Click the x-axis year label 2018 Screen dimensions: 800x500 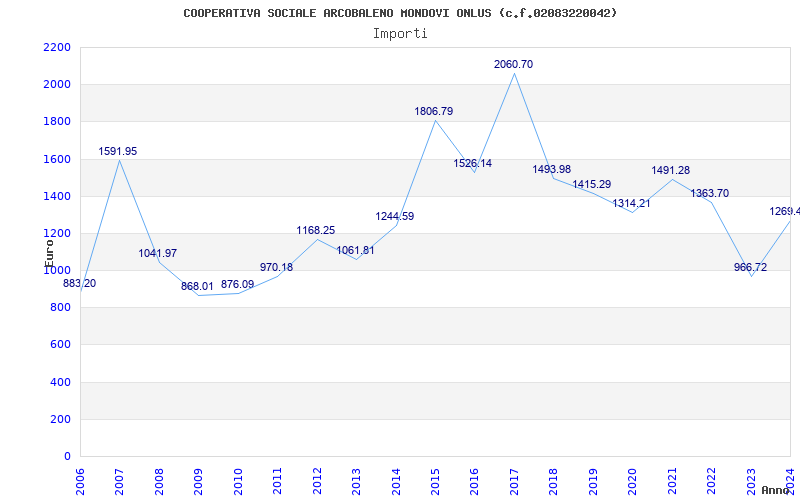554,481
